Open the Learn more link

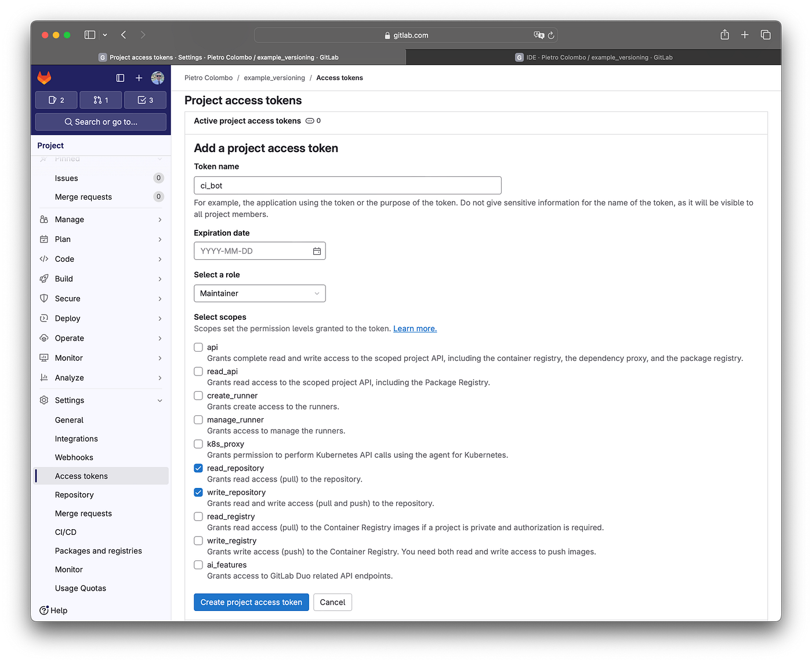pos(415,328)
